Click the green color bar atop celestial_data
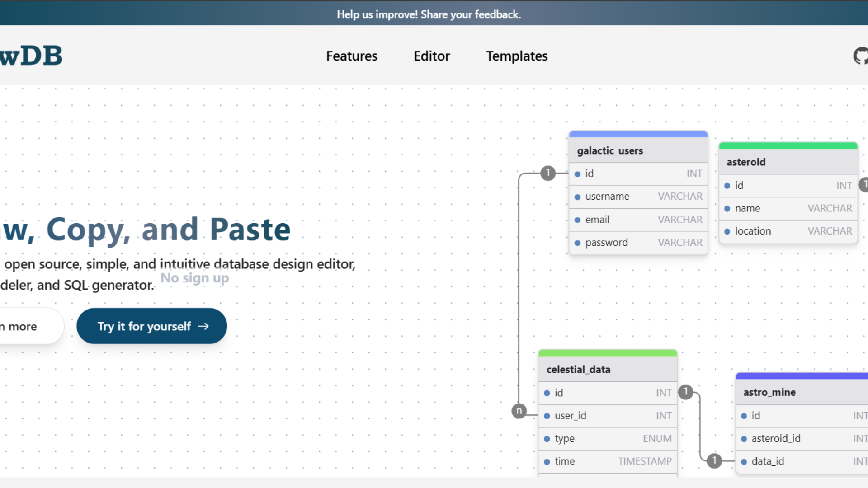This screenshot has height=488, width=868. [x=608, y=352]
